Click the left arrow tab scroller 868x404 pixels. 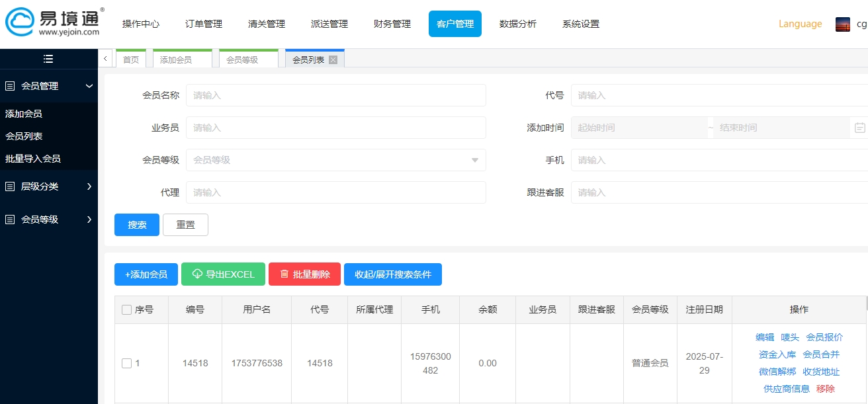coord(105,58)
